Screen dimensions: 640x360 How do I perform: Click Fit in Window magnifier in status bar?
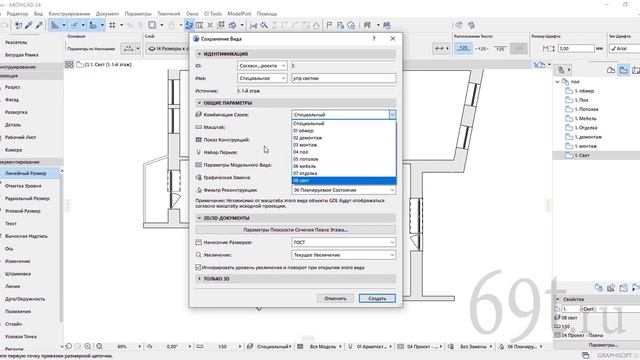(x=100, y=347)
